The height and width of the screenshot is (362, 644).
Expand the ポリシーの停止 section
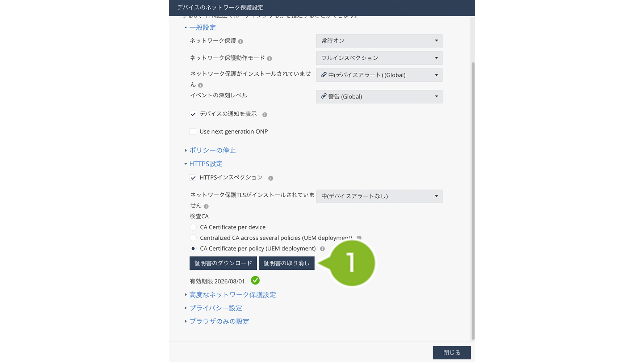[x=212, y=150]
